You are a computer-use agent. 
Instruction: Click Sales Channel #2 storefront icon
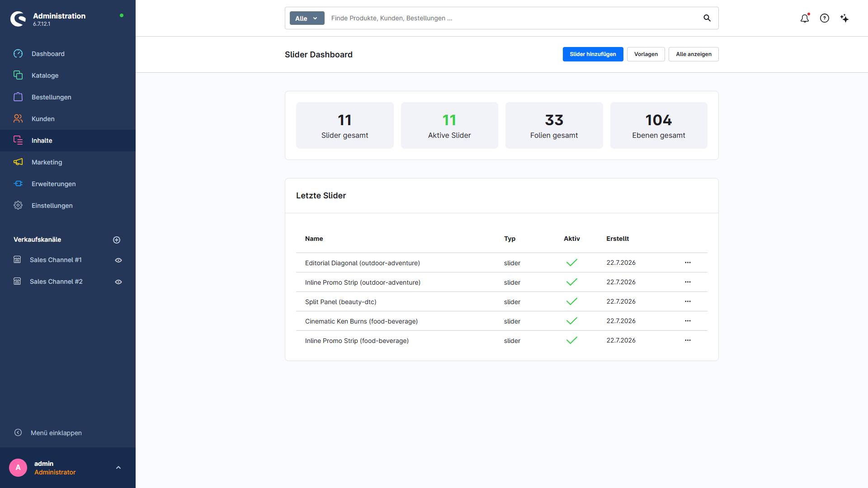[x=17, y=282]
